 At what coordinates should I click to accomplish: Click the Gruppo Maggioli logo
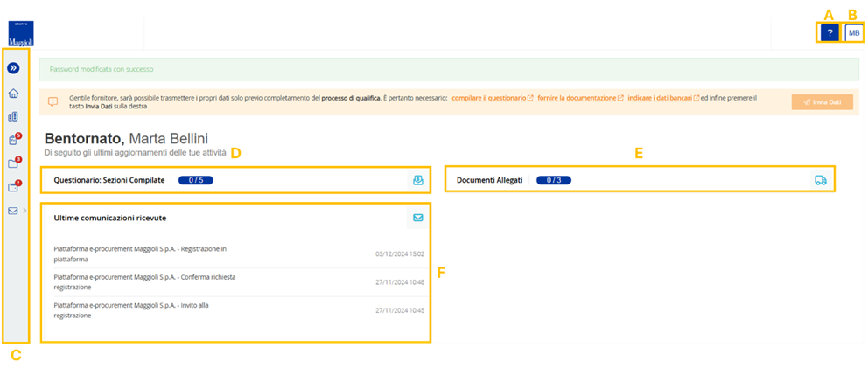(21, 34)
